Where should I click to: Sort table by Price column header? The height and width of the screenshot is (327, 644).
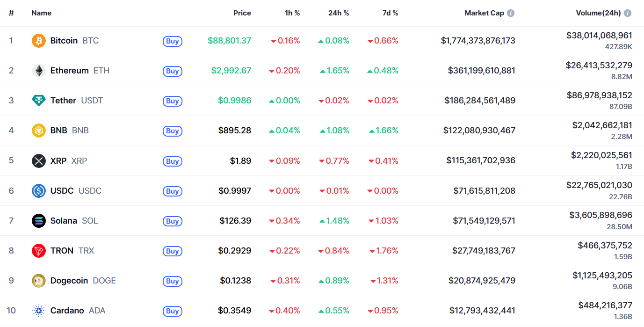point(242,13)
